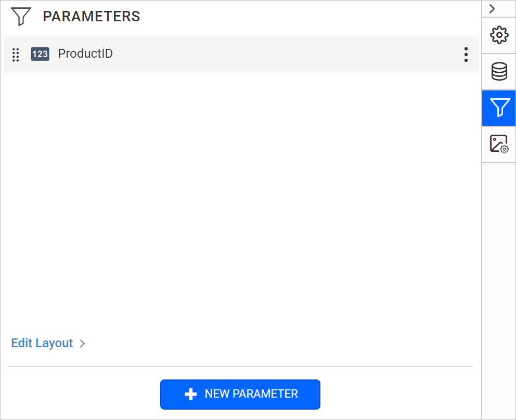Open report properties via the gear icon
Screen dimensions: 516x420
tap(499, 35)
